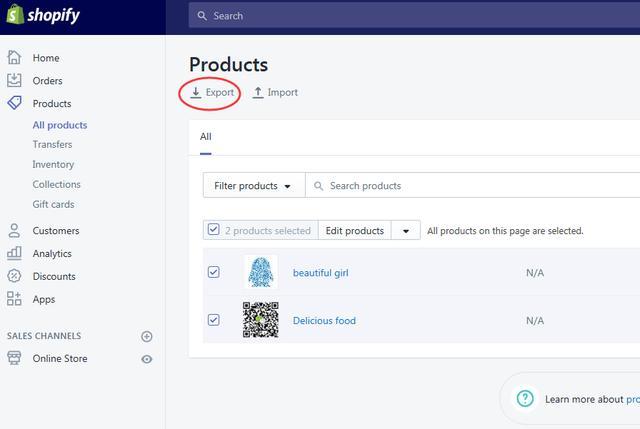
Task: Uncheck the beautiful girl product checkbox
Action: coord(213,272)
